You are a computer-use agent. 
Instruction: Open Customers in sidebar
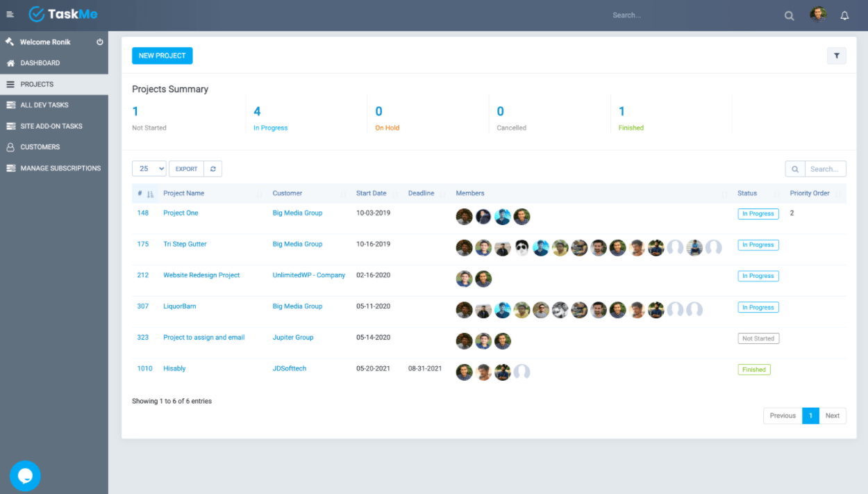click(x=54, y=147)
